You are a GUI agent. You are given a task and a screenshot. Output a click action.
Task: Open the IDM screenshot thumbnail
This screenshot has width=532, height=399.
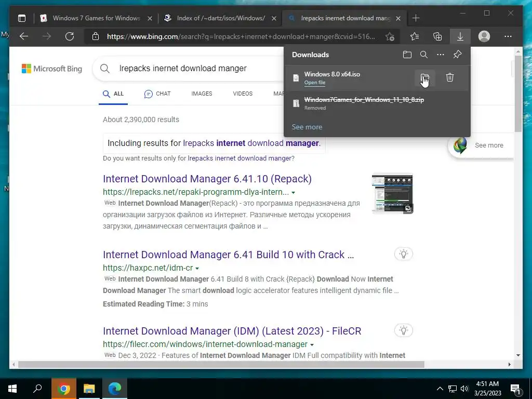(x=392, y=193)
